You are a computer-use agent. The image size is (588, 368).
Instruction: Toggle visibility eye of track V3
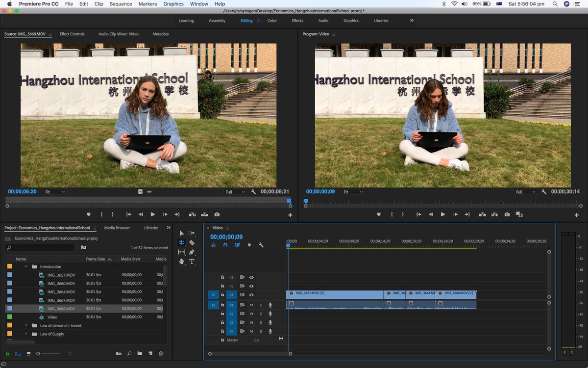pyautogui.click(x=251, y=277)
